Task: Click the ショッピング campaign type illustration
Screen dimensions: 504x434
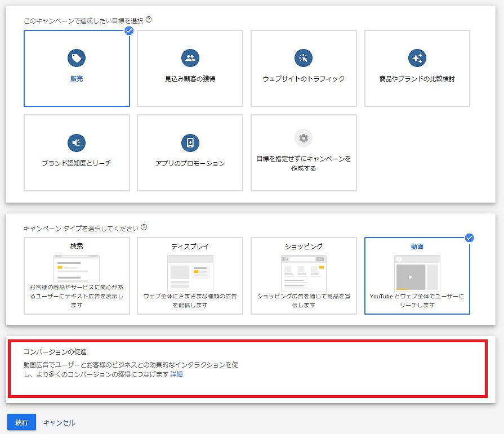Action: (304, 273)
